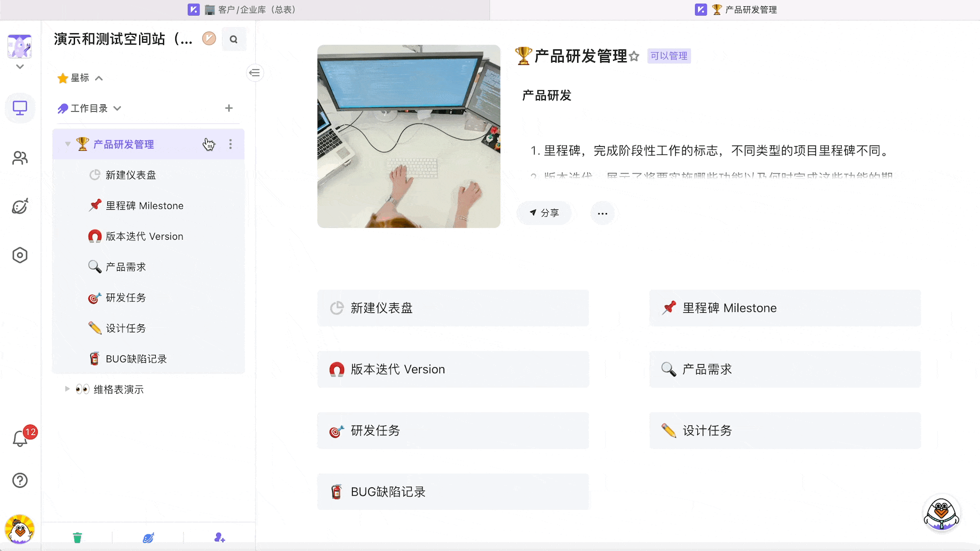Toggle the star next to 产品研发管理 title
The image size is (980, 551).
coord(634,56)
